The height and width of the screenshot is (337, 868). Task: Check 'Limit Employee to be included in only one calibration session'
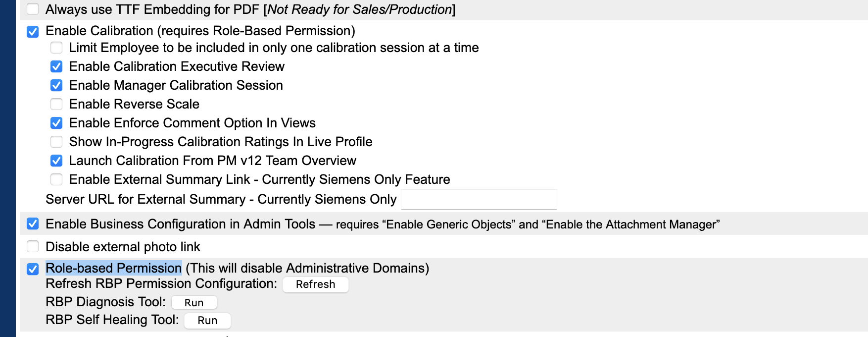pyautogui.click(x=56, y=48)
